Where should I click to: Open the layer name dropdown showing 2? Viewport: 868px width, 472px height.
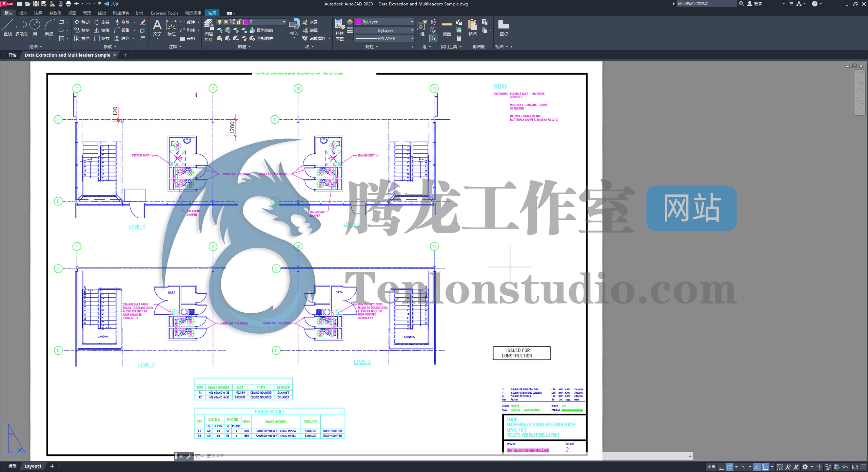pyautogui.click(x=252, y=22)
